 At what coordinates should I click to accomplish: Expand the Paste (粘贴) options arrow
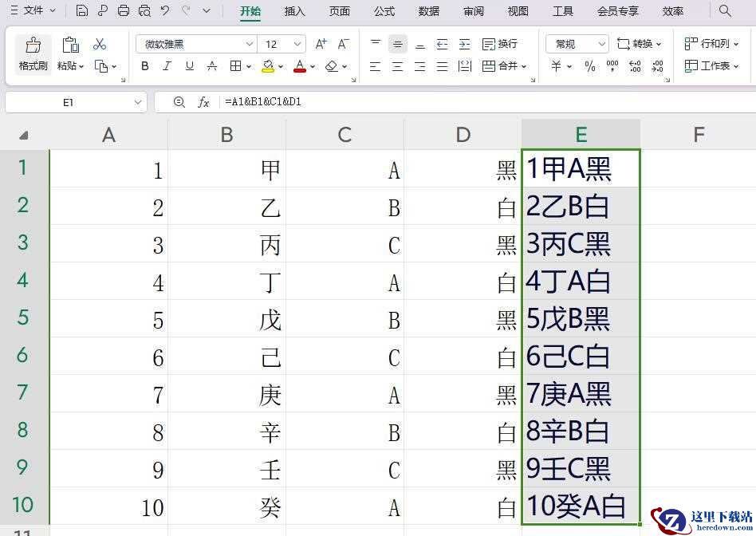[x=81, y=66]
